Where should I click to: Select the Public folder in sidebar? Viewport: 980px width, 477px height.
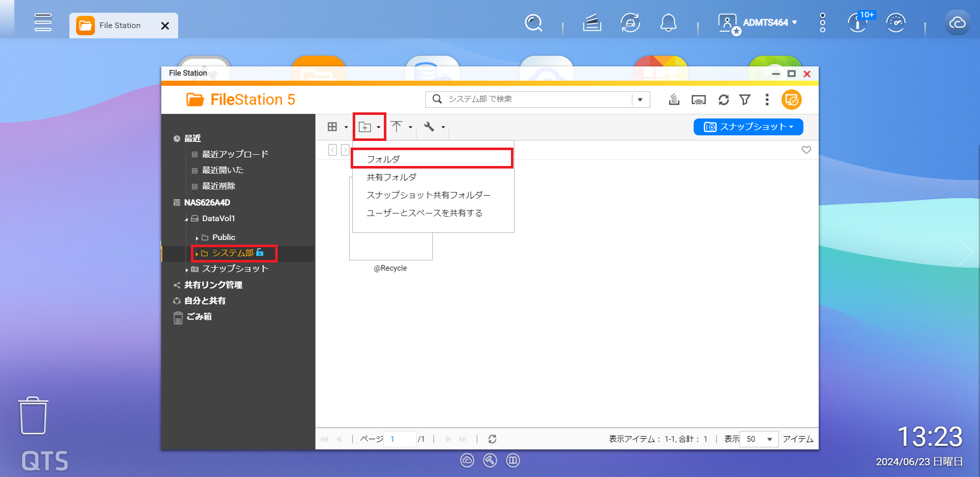(x=224, y=237)
